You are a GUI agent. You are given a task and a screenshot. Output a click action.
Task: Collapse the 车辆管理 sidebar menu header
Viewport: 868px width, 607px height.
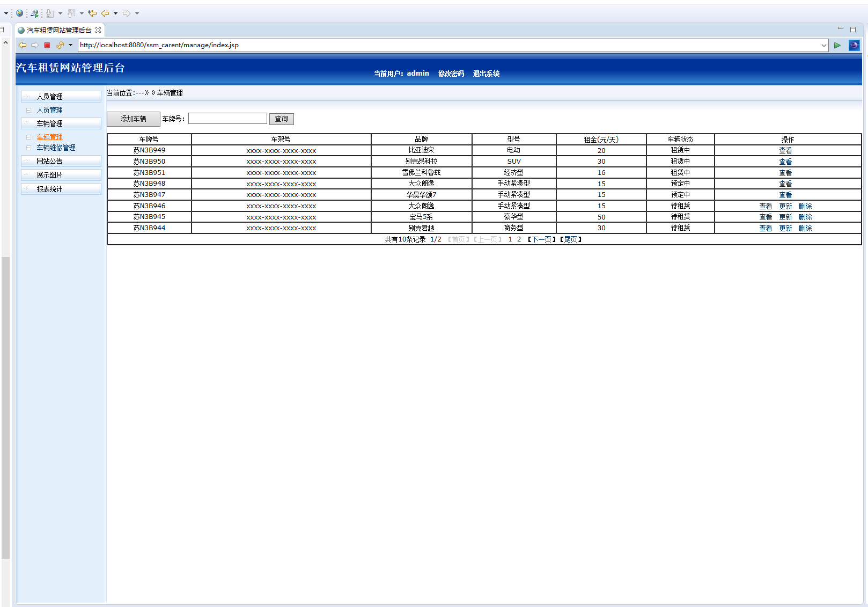tap(61, 123)
